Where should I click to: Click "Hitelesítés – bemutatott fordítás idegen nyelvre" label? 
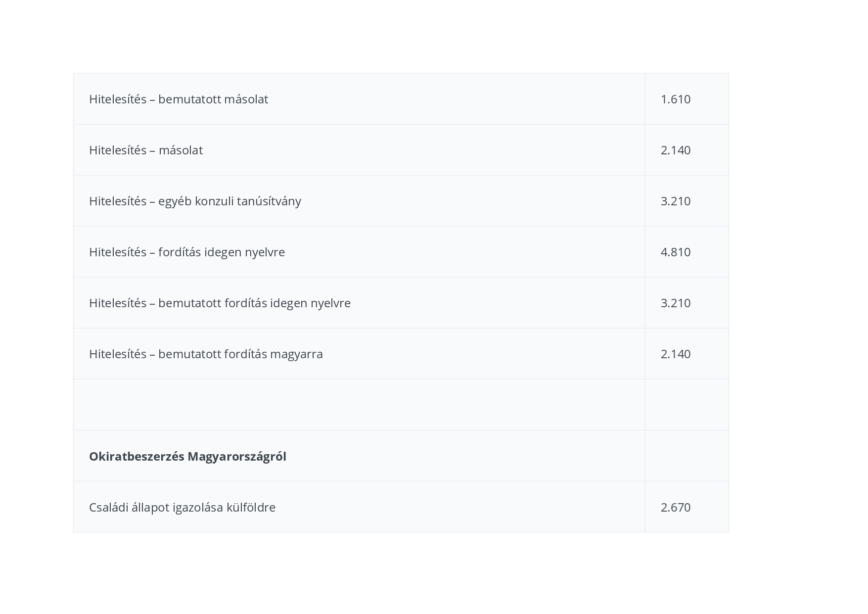click(220, 303)
